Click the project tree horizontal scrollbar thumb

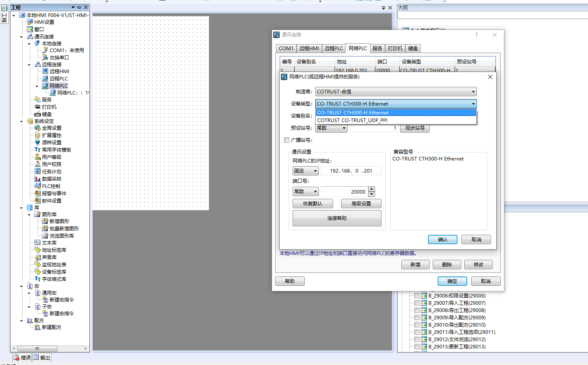(x=37, y=348)
